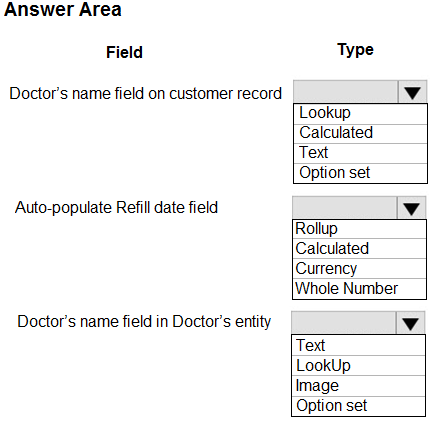Select Calculated in the customer record type list
433x423 pixels.
click(360, 134)
